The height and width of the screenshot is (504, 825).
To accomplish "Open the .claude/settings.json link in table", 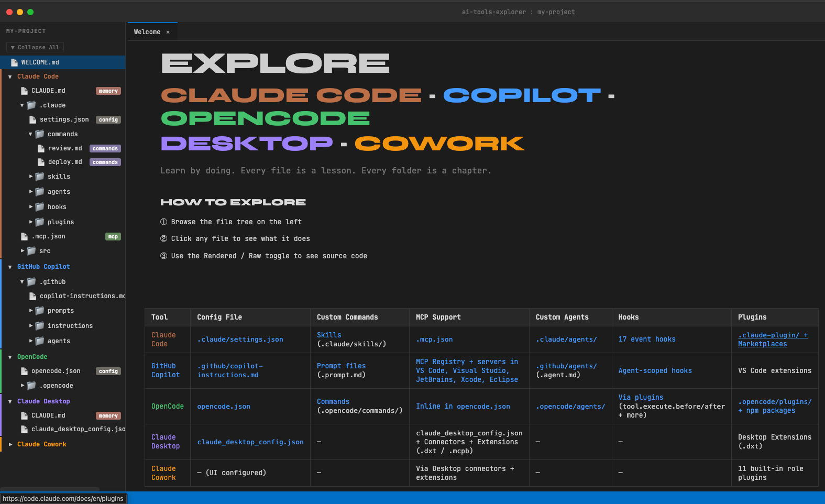I will [240, 339].
